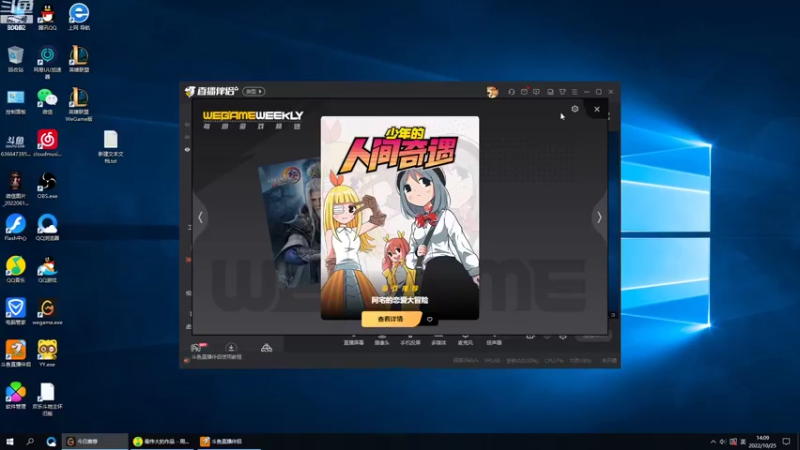800x450 pixels.
Task: Favorite the game with the heart icon
Action: (430, 319)
